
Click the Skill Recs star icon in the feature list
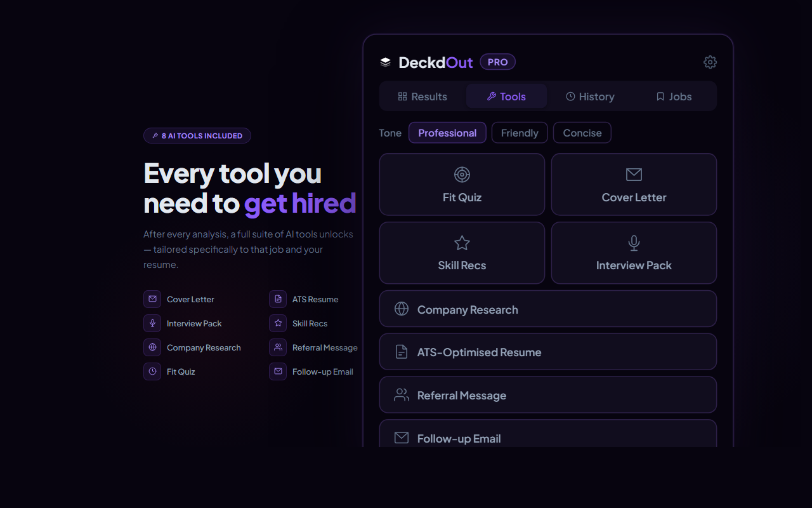pos(278,323)
